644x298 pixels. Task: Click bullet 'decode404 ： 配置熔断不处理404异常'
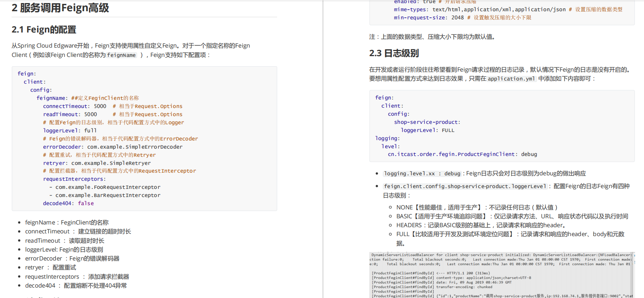[76, 286]
